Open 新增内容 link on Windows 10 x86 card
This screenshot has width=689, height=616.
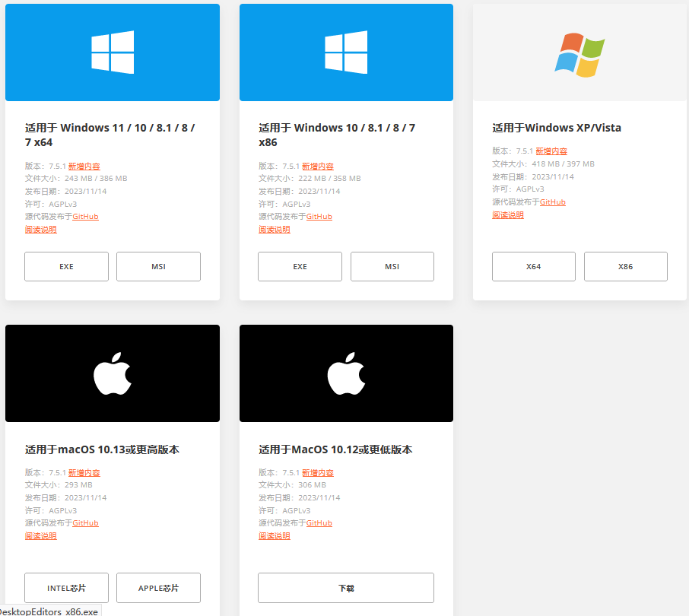(318, 166)
